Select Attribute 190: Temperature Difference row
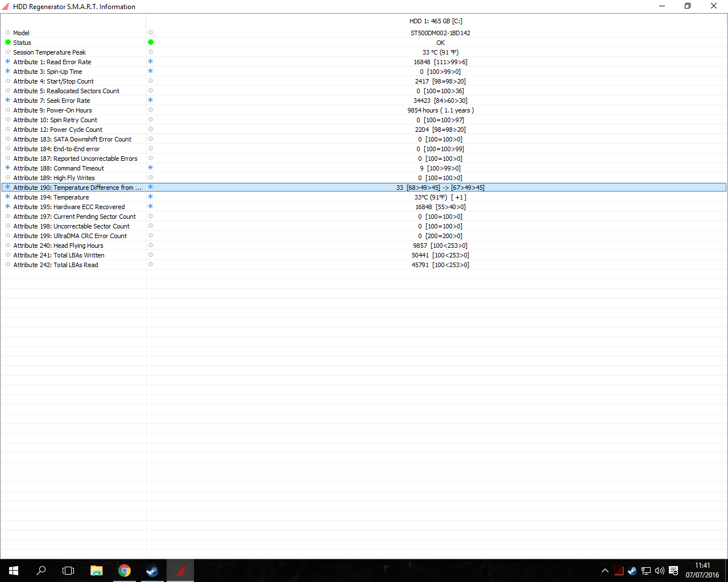Viewport: 728px width, 582px height. click(363, 188)
